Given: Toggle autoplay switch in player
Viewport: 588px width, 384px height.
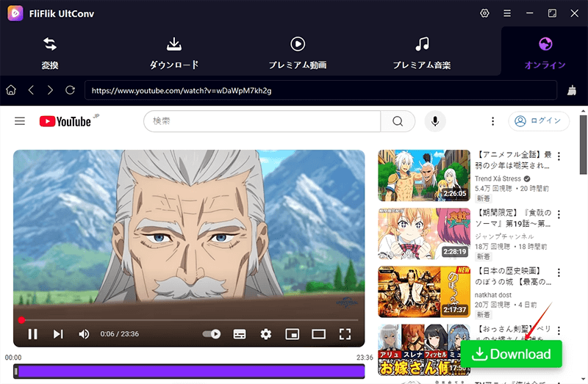Looking at the screenshot, I should 212,334.
